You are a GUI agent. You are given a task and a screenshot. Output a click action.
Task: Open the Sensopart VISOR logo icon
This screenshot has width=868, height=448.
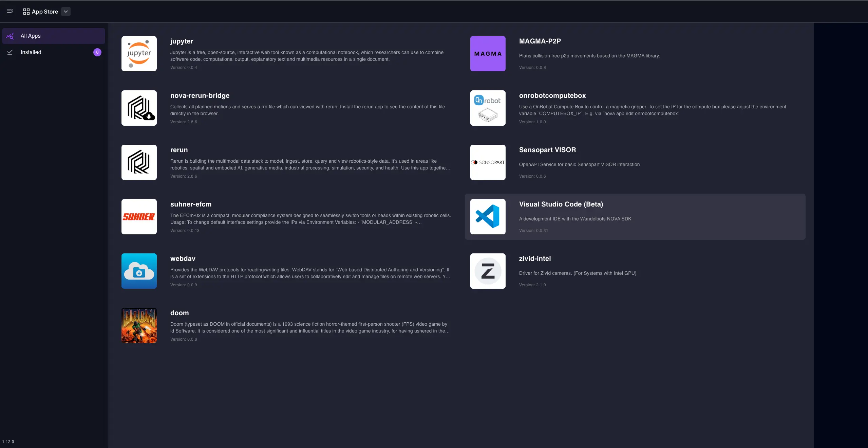click(488, 162)
